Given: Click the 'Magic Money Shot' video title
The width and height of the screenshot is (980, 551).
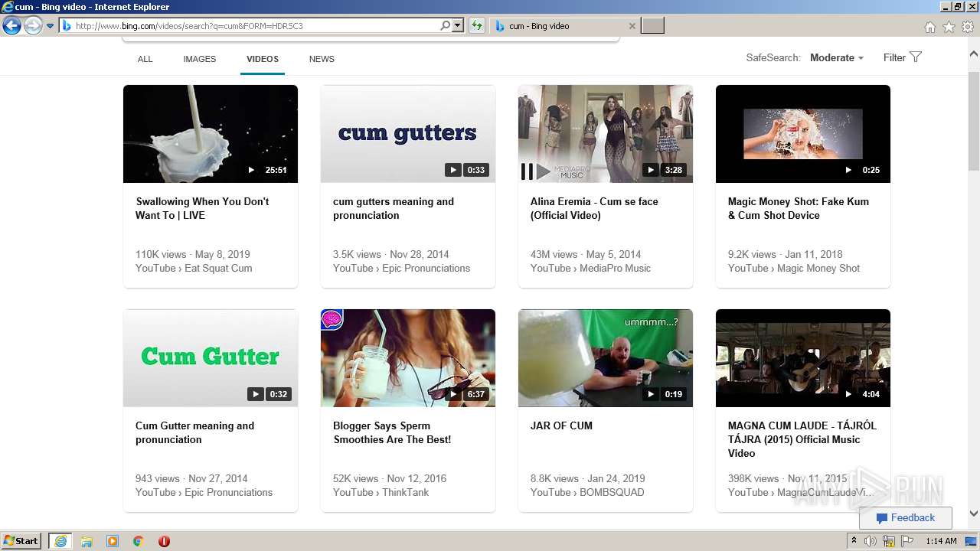Looking at the screenshot, I should 799,208.
